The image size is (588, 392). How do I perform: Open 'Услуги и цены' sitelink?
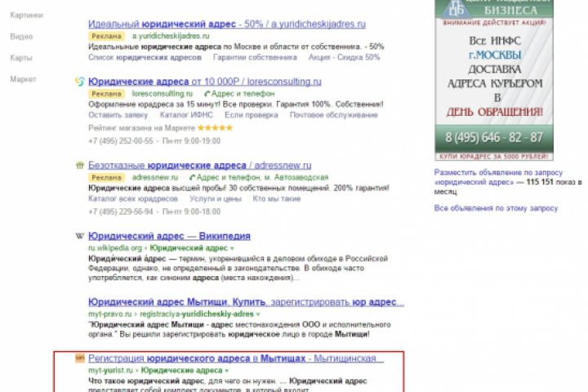(x=216, y=198)
